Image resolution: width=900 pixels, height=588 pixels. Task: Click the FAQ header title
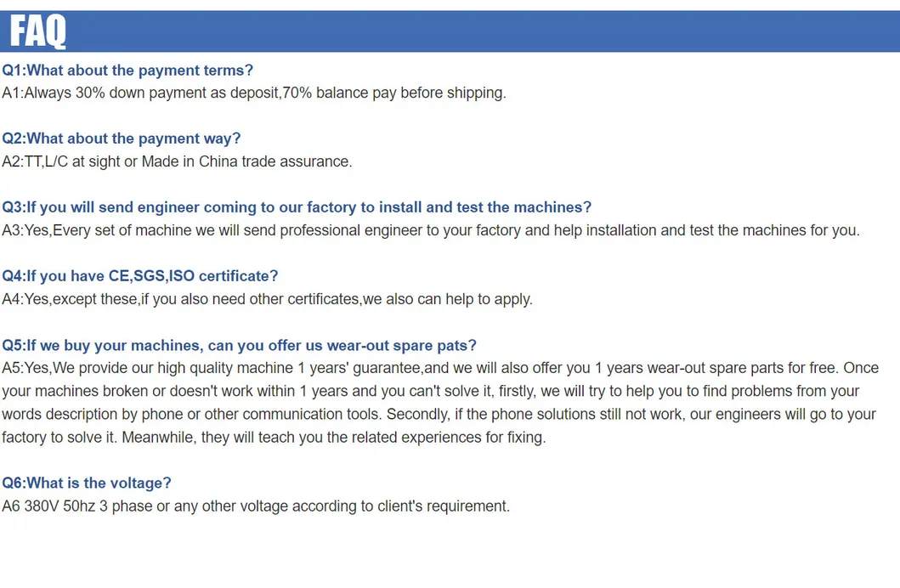[38, 32]
